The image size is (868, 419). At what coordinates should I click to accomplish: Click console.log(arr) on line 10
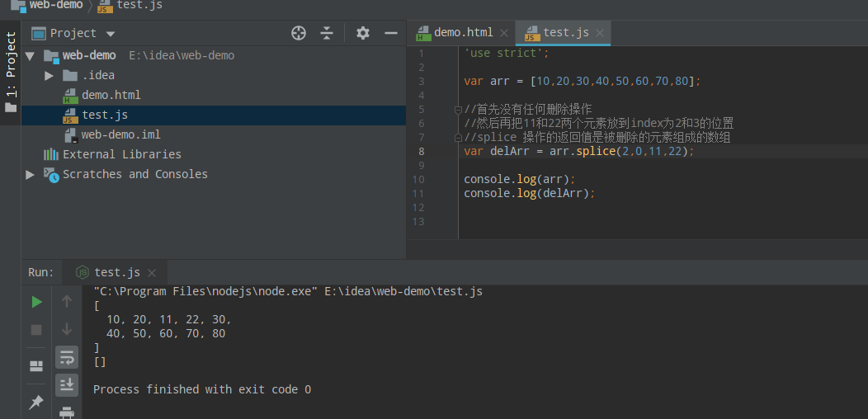tap(520, 179)
